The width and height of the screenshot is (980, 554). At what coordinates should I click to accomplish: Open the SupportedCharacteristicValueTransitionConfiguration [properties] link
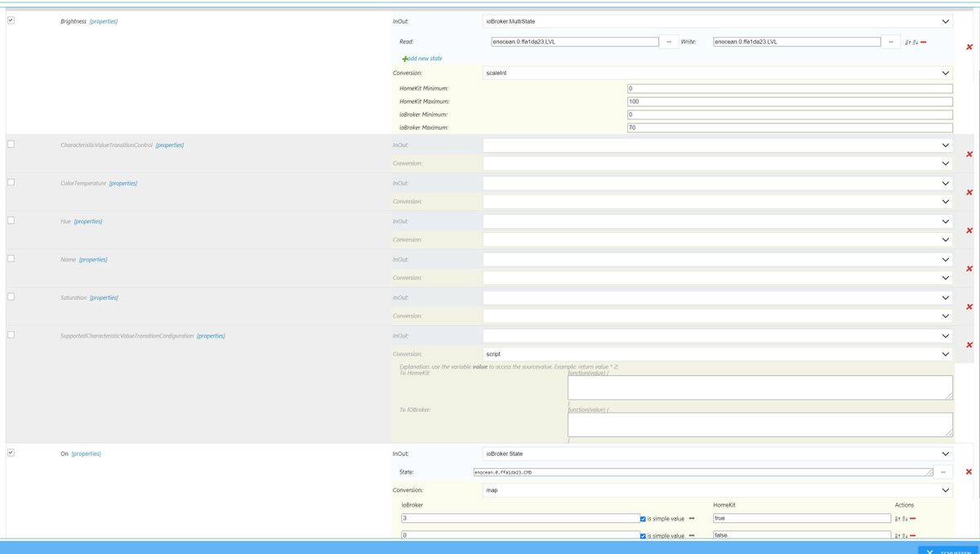click(211, 336)
